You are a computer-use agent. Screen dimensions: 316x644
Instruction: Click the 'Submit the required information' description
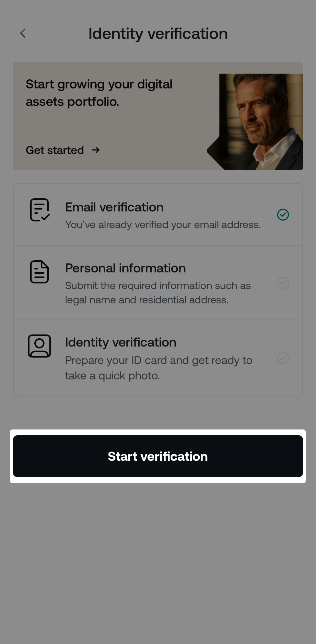[x=158, y=293]
